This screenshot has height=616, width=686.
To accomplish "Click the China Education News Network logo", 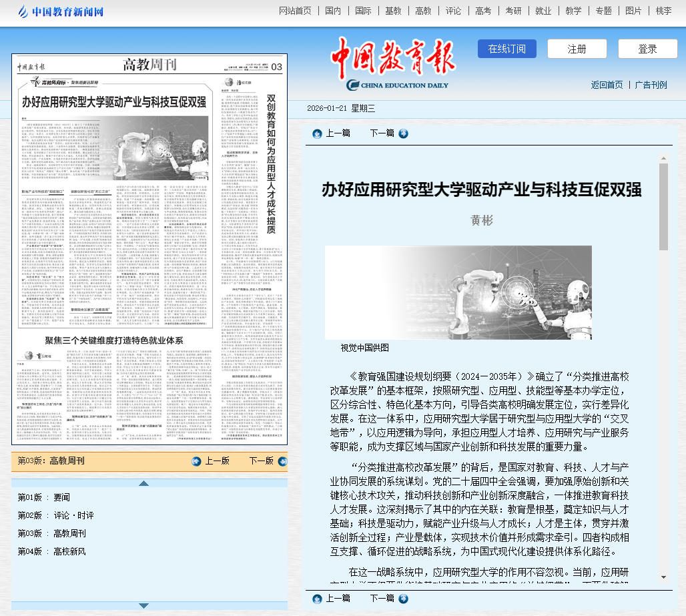I will click(x=61, y=11).
